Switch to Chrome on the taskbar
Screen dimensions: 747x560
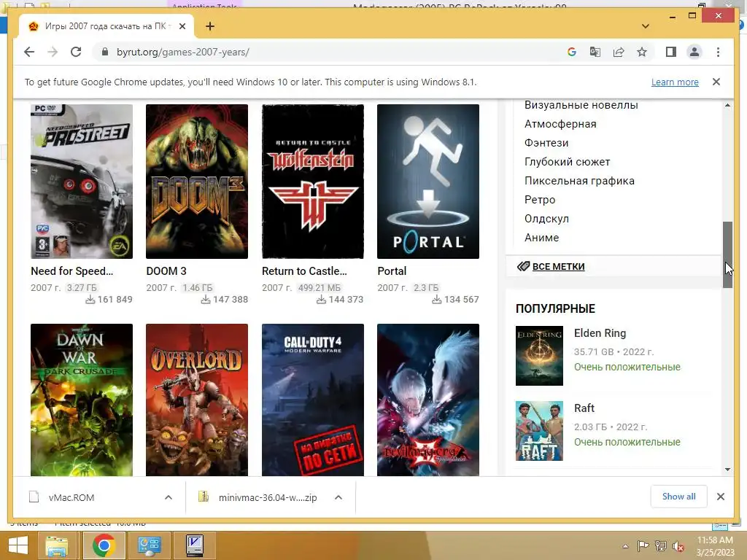pyautogui.click(x=104, y=545)
